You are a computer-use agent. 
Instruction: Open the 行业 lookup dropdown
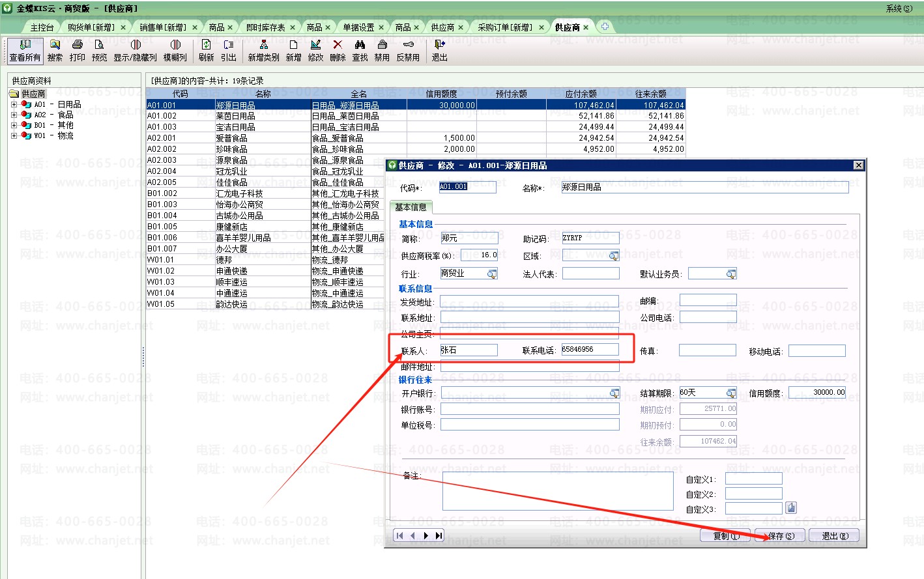pos(492,274)
